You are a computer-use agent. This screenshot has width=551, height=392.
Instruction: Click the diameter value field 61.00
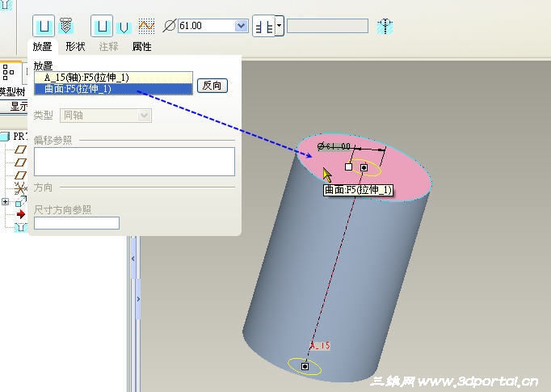tap(206, 26)
